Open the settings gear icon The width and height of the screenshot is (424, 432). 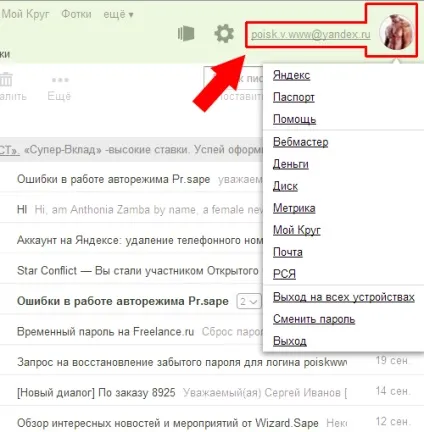(224, 34)
